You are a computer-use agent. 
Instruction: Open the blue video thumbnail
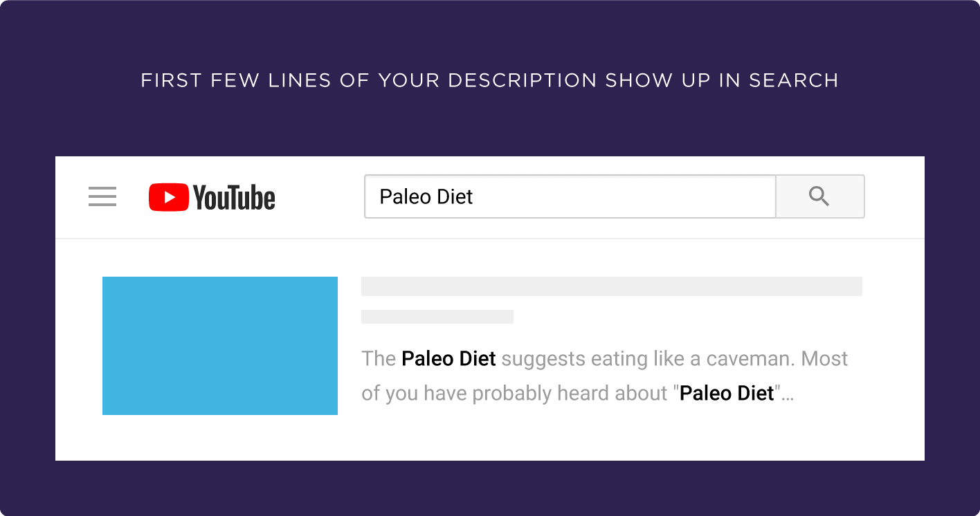[220, 346]
